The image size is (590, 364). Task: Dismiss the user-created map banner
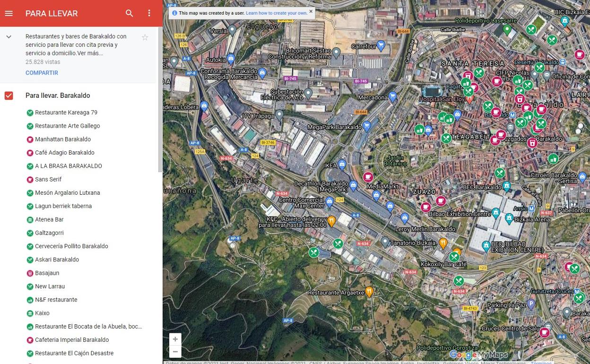(x=311, y=11)
